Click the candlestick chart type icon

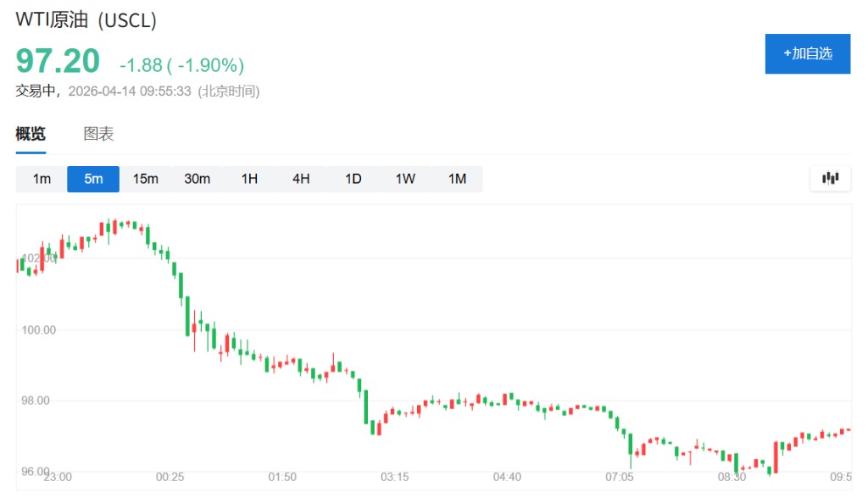coord(830,178)
